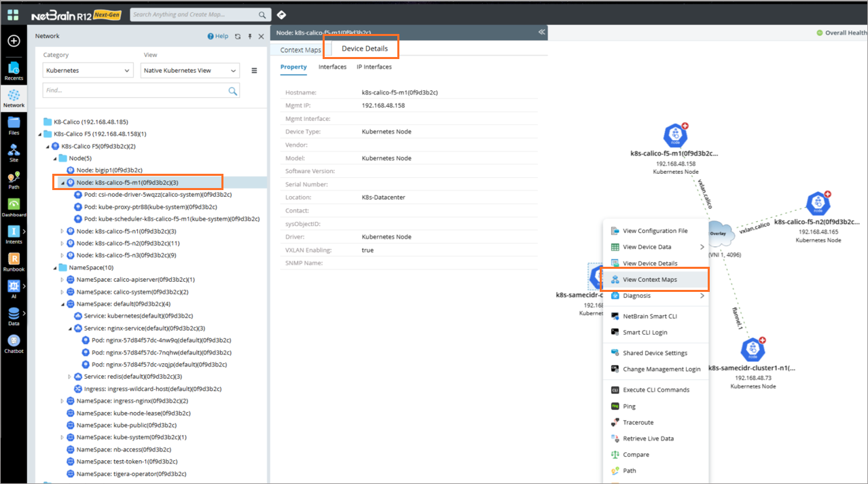Open the IP Interfaces sub-tab
The image size is (868, 484).
374,67
